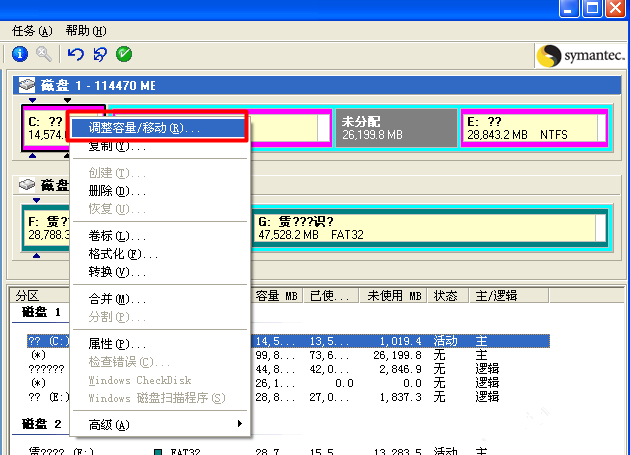The image size is (630, 455).
Task: Click the disk 1 drive icon in header
Action: click(29, 86)
